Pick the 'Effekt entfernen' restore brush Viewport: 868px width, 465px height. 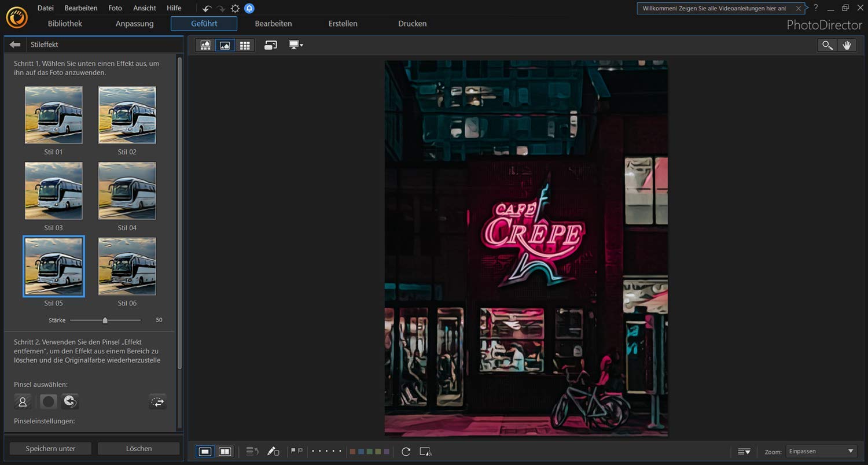pyautogui.click(x=70, y=401)
